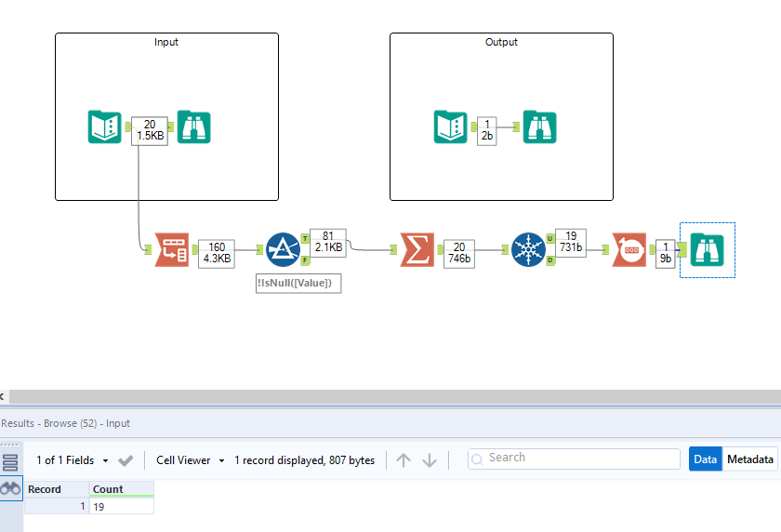Screen dimensions: 781x532
Task: Click the Record column header
Action: click(x=57, y=489)
